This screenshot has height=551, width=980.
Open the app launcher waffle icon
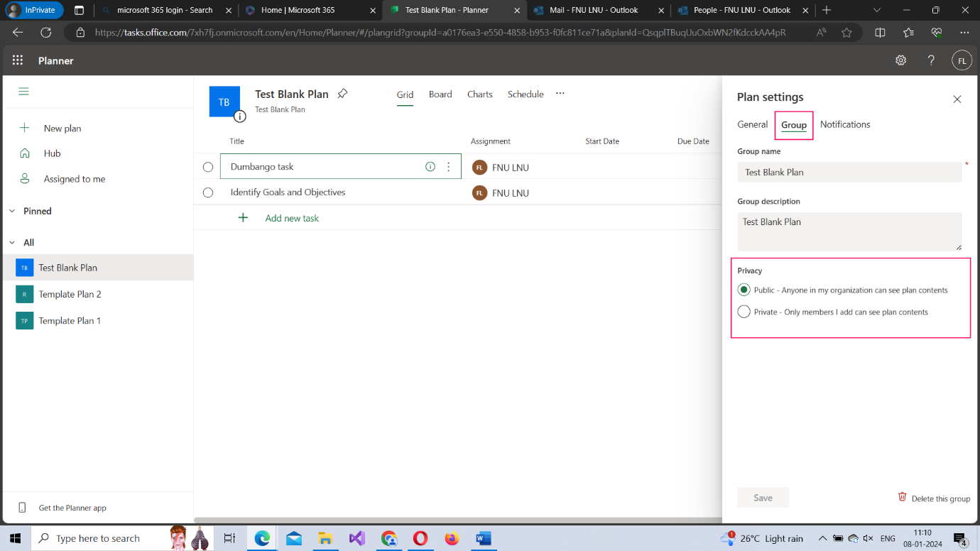click(x=18, y=60)
